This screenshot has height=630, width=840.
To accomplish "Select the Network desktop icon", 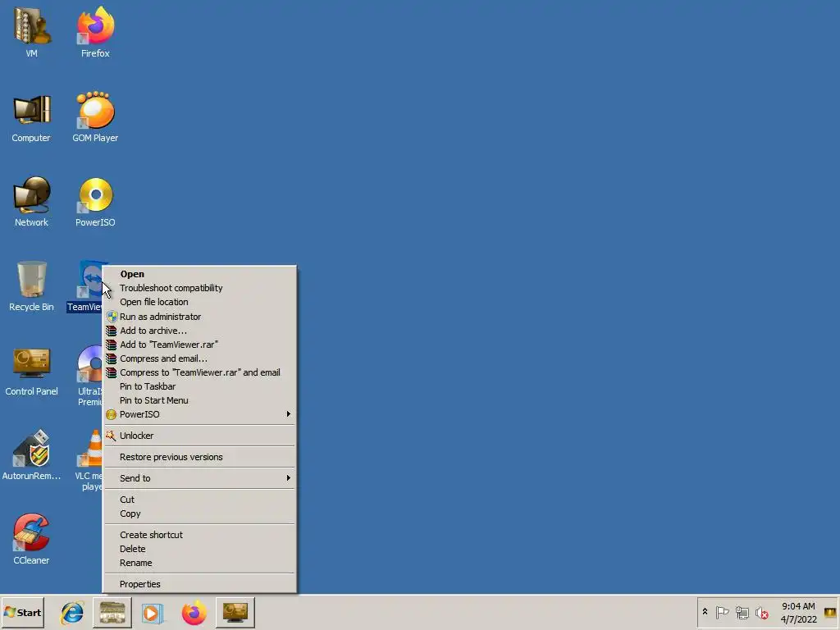I will point(31,202).
